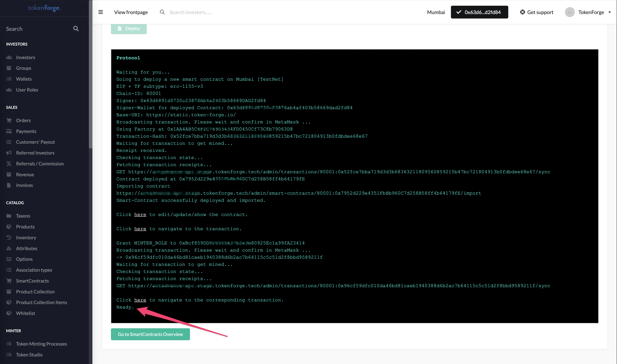The image size is (617, 364).
Task: Click the 'Base-URI' log line
Action: click(x=176, y=115)
